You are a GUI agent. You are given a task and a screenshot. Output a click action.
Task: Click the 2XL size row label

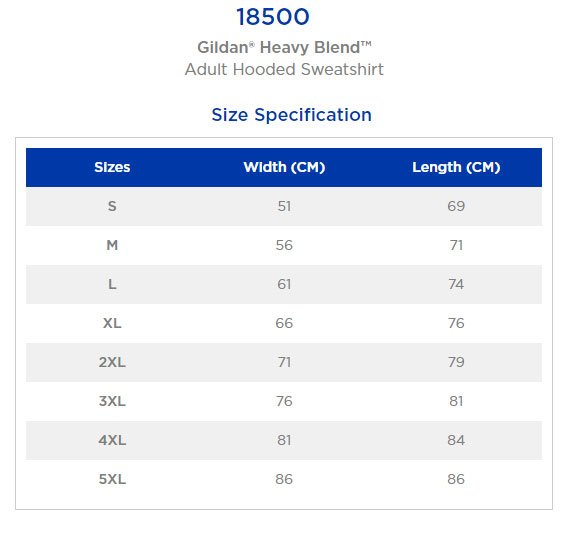(x=112, y=362)
